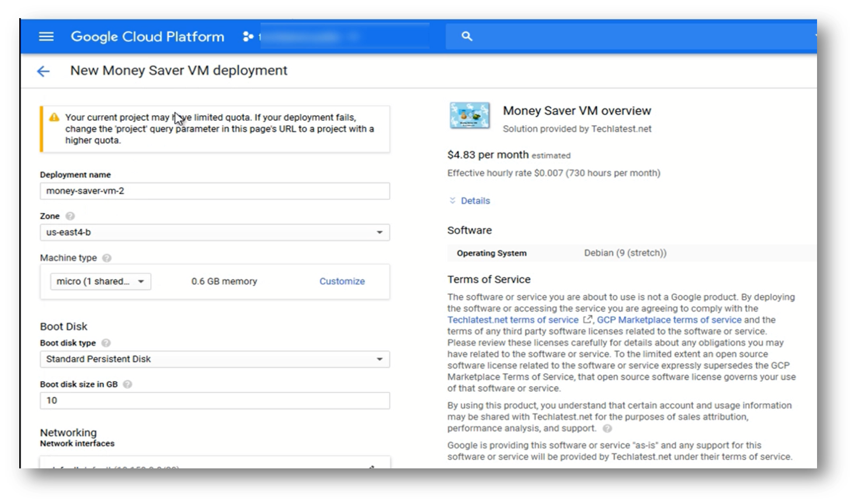Viewport: 855px width, 504px height.
Task: Click the search magnifier icon
Action: point(467,36)
